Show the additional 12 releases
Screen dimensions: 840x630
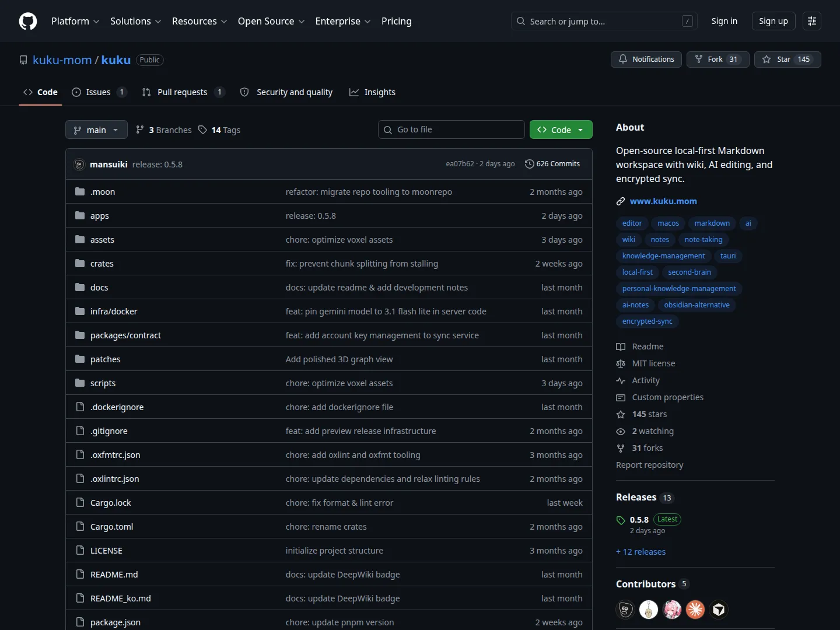point(640,552)
